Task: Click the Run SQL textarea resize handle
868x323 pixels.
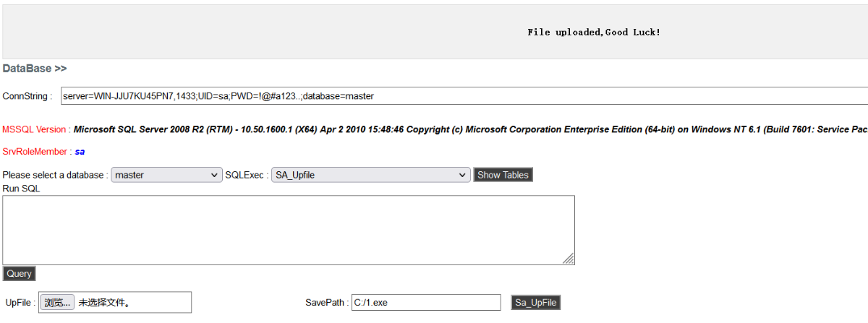Action: [569, 259]
